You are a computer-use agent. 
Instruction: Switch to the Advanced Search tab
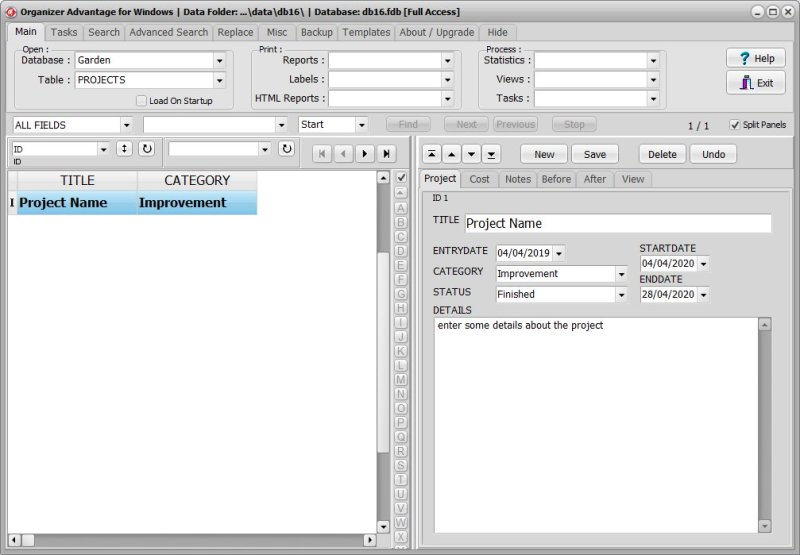168,32
